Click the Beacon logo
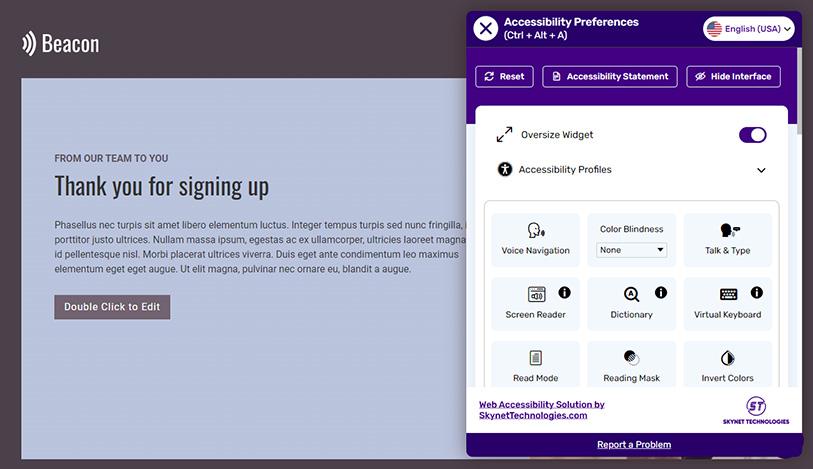Image resolution: width=813 pixels, height=469 pixels. point(60,44)
